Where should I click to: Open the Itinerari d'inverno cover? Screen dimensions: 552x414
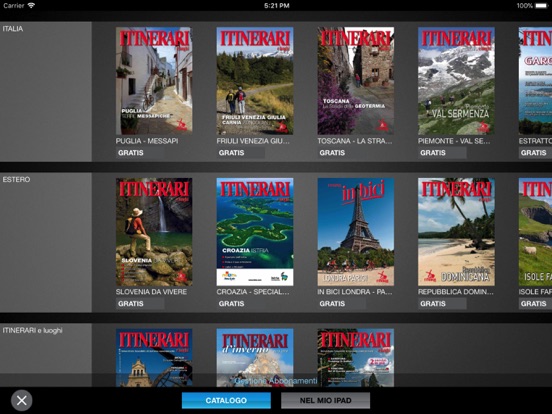point(255,358)
